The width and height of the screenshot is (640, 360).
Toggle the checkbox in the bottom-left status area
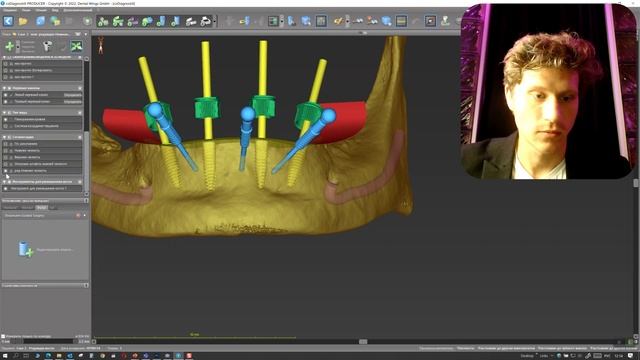click(x=3, y=336)
